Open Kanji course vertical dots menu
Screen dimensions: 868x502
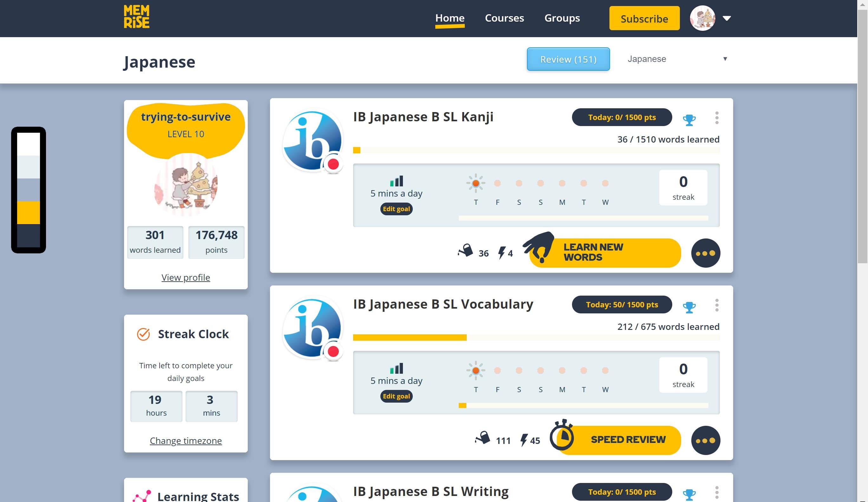(x=717, y=117)
